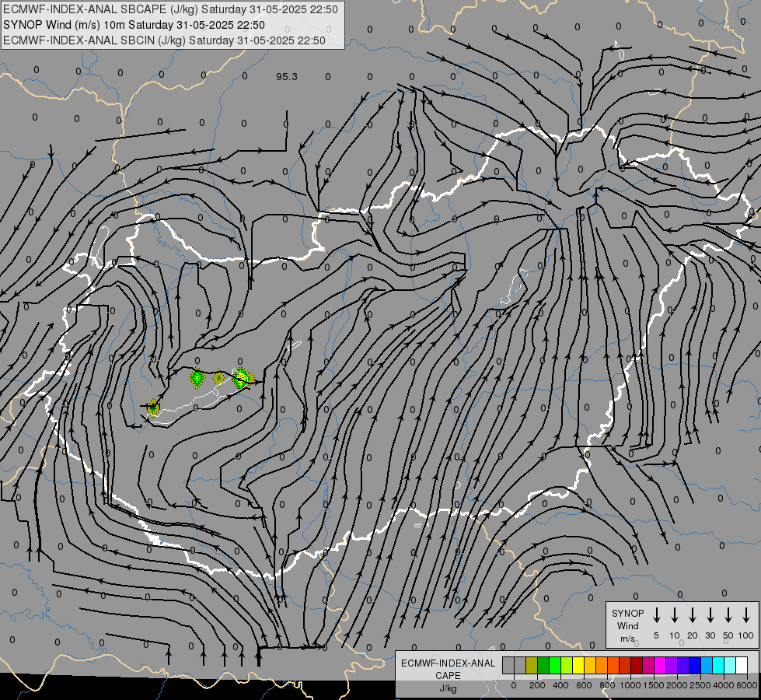
Task: Click the J/kg unit label in the CAPE legend
Action: 448,688
